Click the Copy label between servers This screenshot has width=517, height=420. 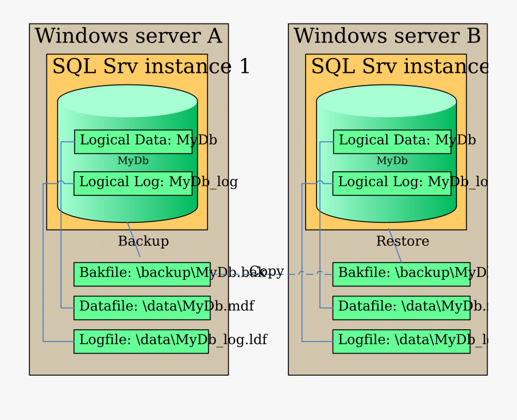(x=267, y=271)
